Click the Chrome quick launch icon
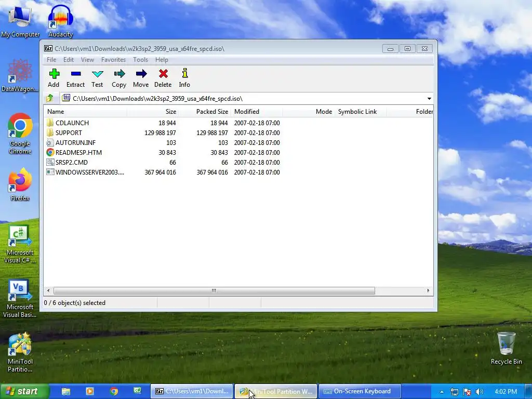 [114, 392]
